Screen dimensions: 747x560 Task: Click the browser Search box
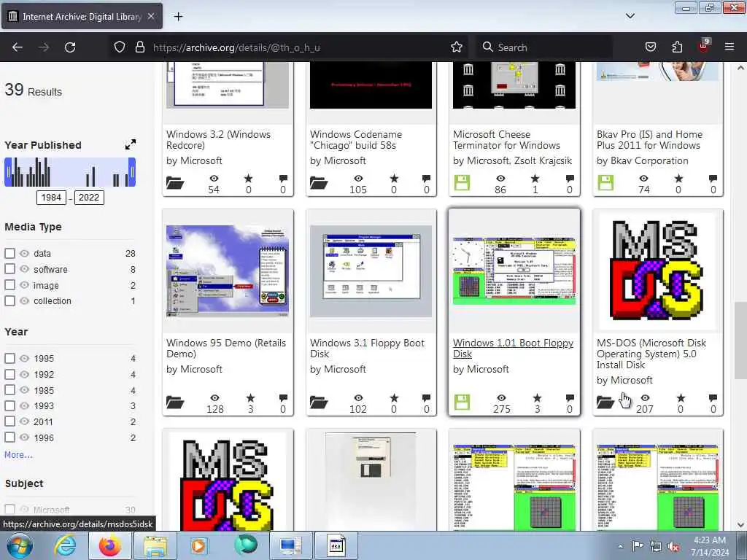543,47
